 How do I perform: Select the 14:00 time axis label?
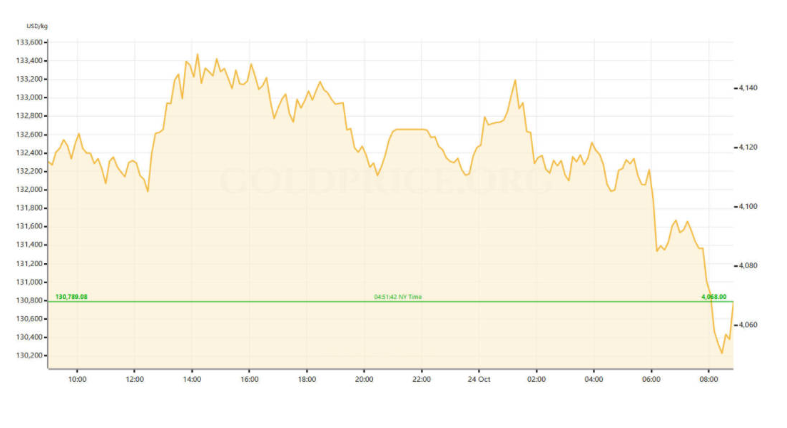click(x=192, y=379)
